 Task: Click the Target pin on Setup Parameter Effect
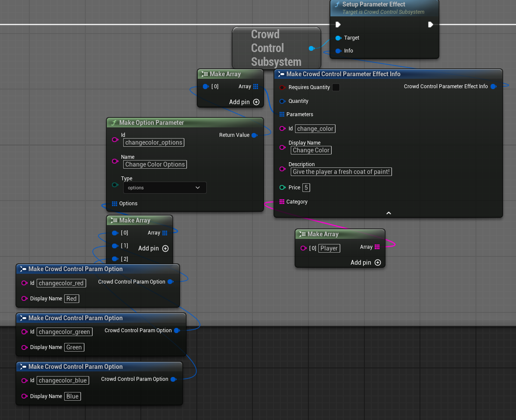tap(338, 38)
